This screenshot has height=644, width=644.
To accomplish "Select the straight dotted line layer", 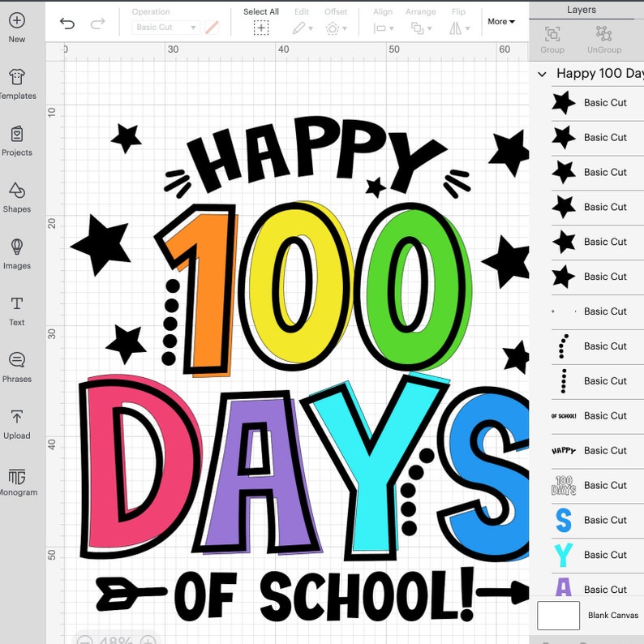I will pyautogui.click(x=598, y=380).
